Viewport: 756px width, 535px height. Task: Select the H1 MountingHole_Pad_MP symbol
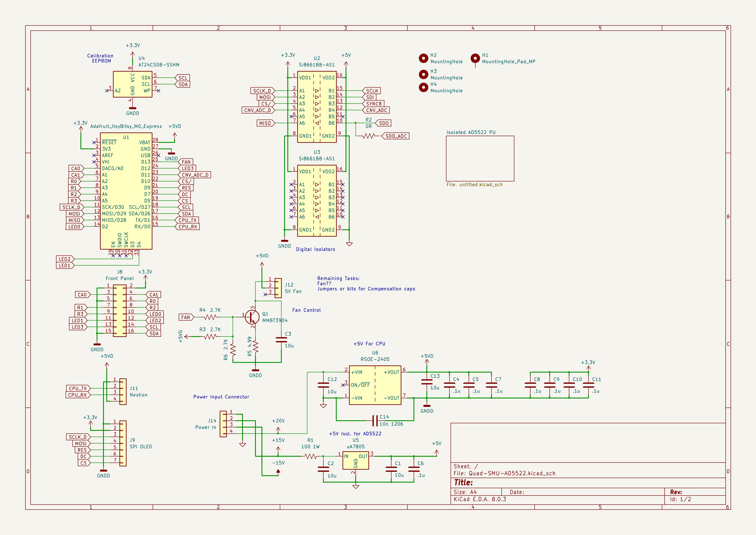click(475, 58)
